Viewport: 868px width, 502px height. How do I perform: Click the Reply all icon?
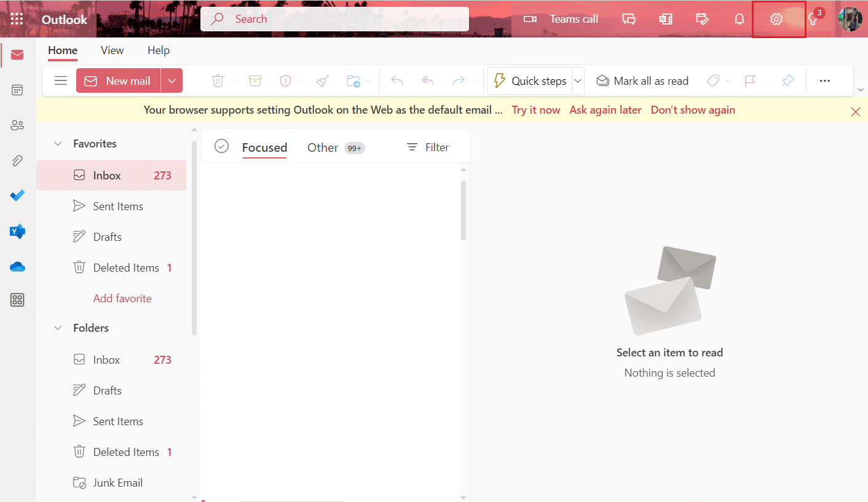click(428, 80)
